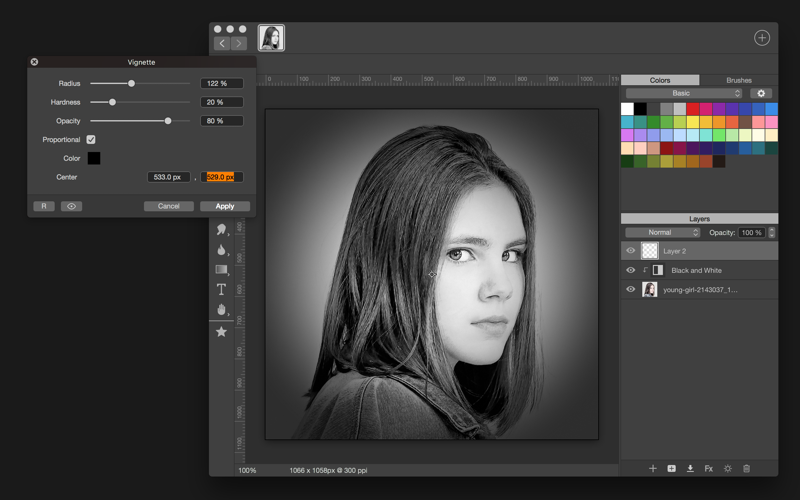Open the color palette gear settings menu
Viewport: 800px width, 500px height.
(x=761, y=93)
